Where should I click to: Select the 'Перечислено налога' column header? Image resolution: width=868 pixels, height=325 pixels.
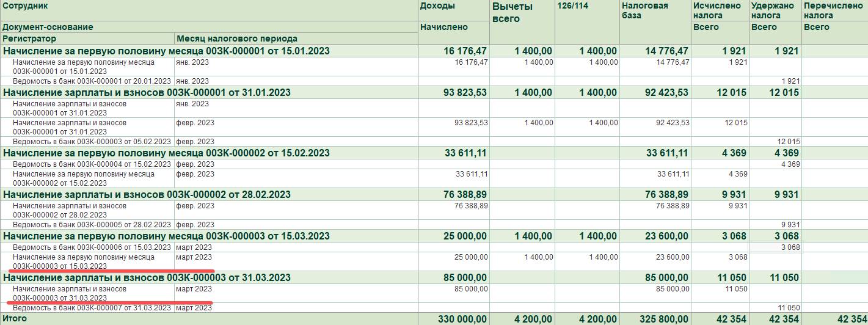pyautogui.click(x=833, y=10)
